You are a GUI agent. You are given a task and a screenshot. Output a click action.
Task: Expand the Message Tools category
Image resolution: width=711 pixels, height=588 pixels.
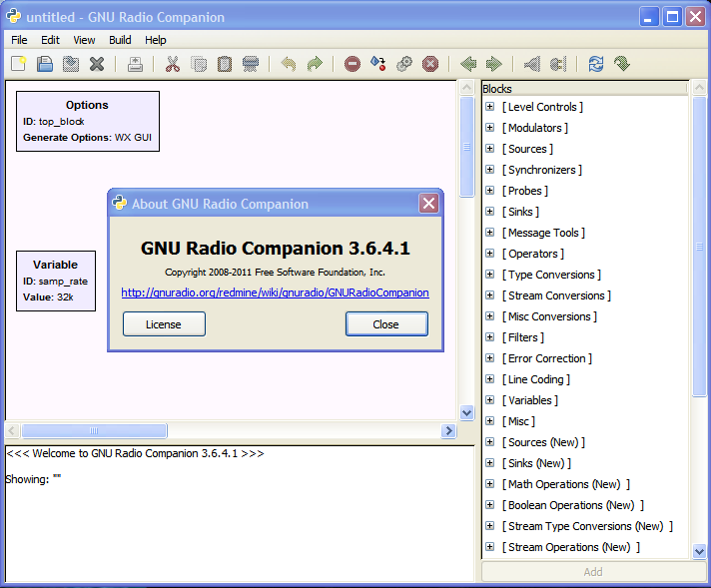tap(489, 233)
